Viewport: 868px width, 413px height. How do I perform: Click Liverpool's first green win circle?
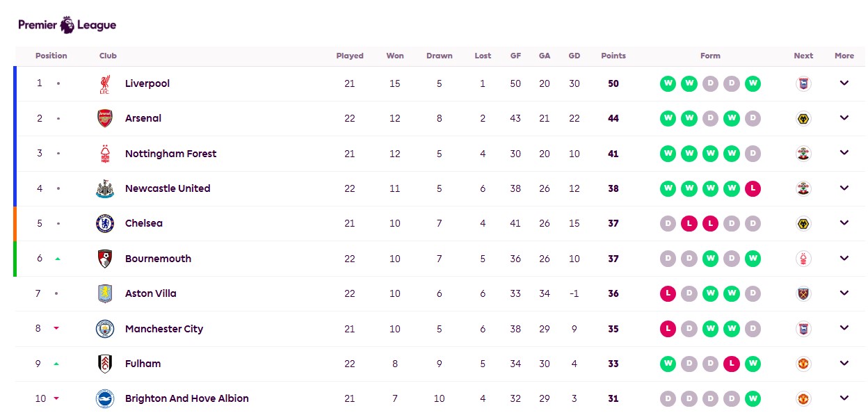coord(668,83)
